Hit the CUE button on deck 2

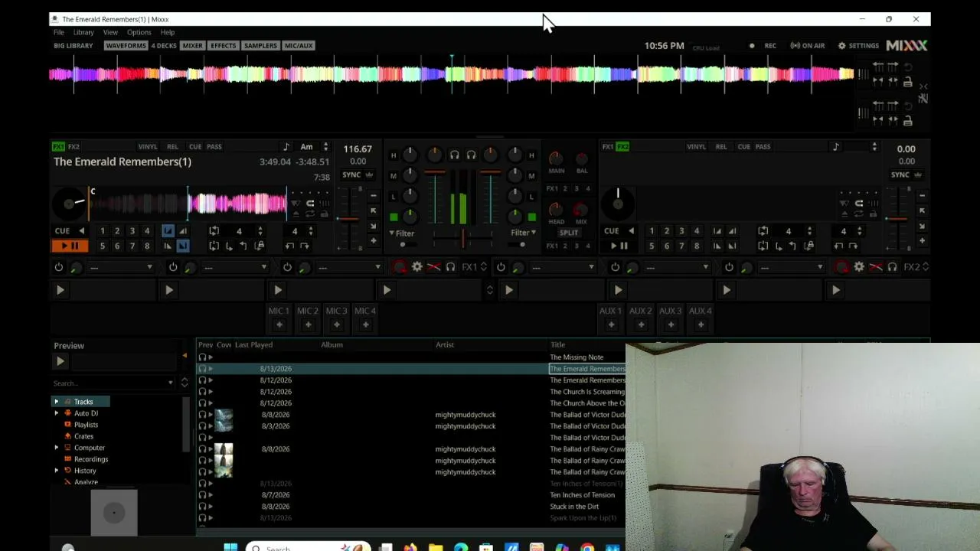(x=611, y=230)
